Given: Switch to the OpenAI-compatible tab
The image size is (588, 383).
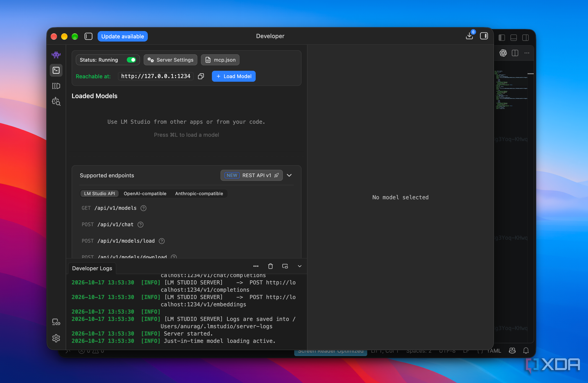Looking at the screenshot, I should (x=145, y=194).
